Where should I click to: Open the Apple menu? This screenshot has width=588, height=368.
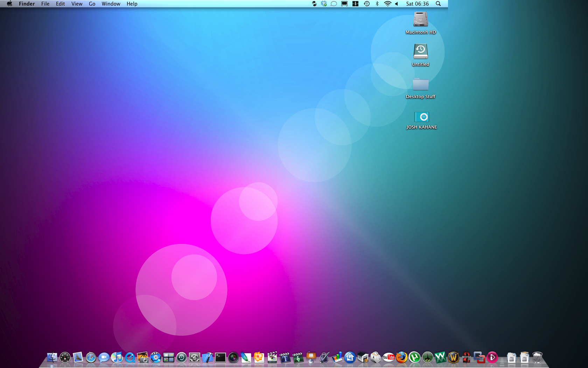click(x=9, y=4)
